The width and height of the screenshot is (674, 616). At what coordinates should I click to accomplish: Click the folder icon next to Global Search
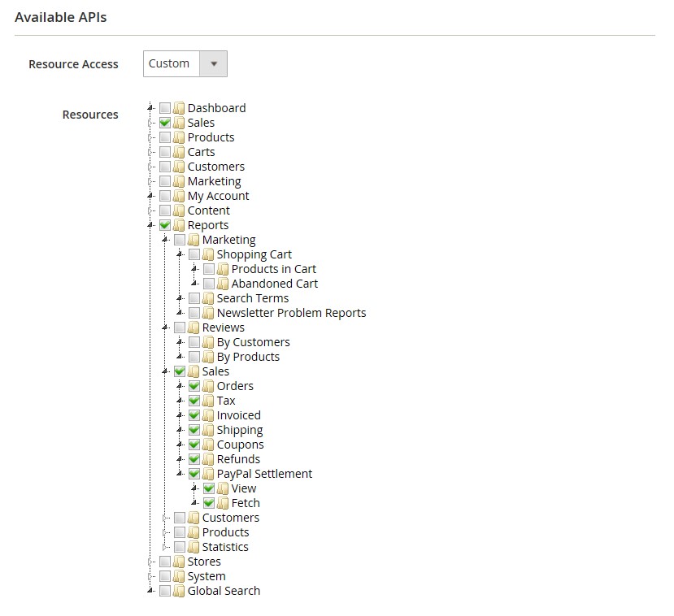pos(179,591)
